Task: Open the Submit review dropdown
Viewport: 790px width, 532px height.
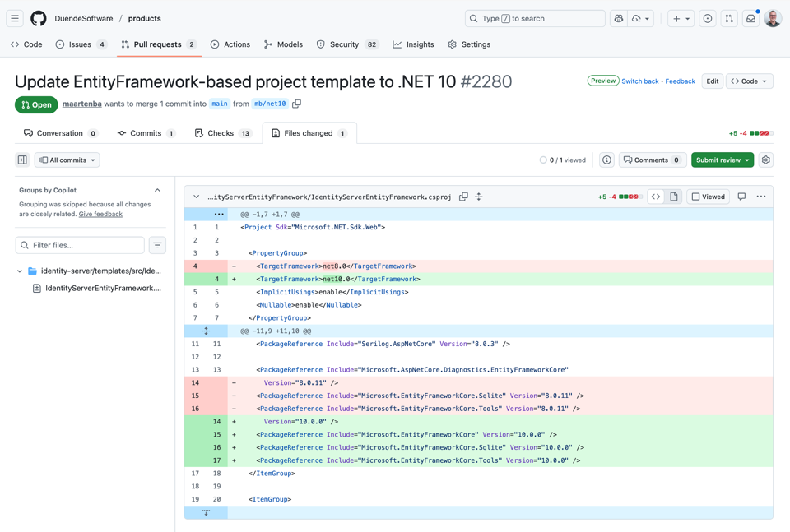Action: coord(723,160)
